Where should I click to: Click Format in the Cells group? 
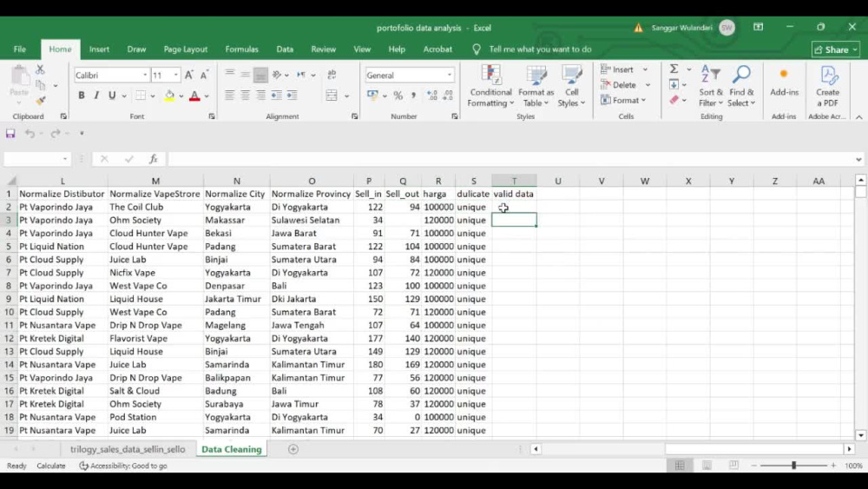624,100
